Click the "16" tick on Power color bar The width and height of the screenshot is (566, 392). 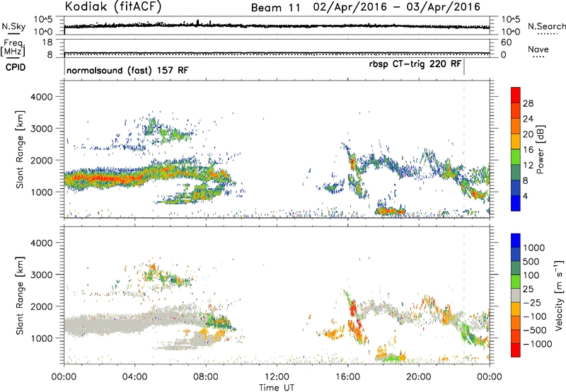528,150
